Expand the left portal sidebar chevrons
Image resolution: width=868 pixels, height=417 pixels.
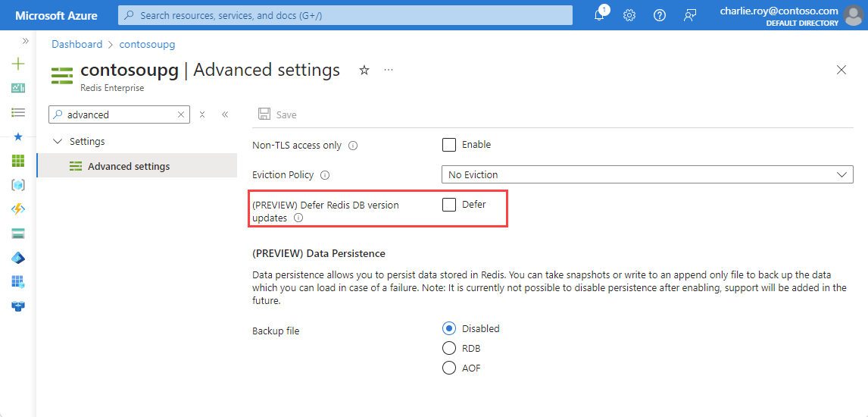pyautogui.click(x=25, y=41)
